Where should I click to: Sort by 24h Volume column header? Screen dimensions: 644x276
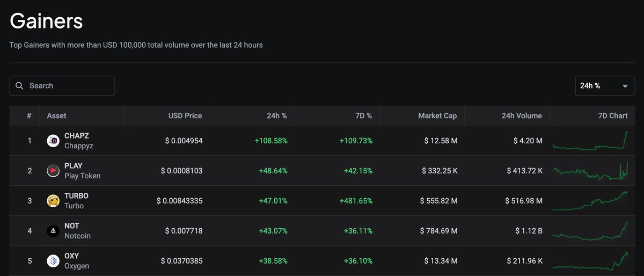tap(522, 116)
